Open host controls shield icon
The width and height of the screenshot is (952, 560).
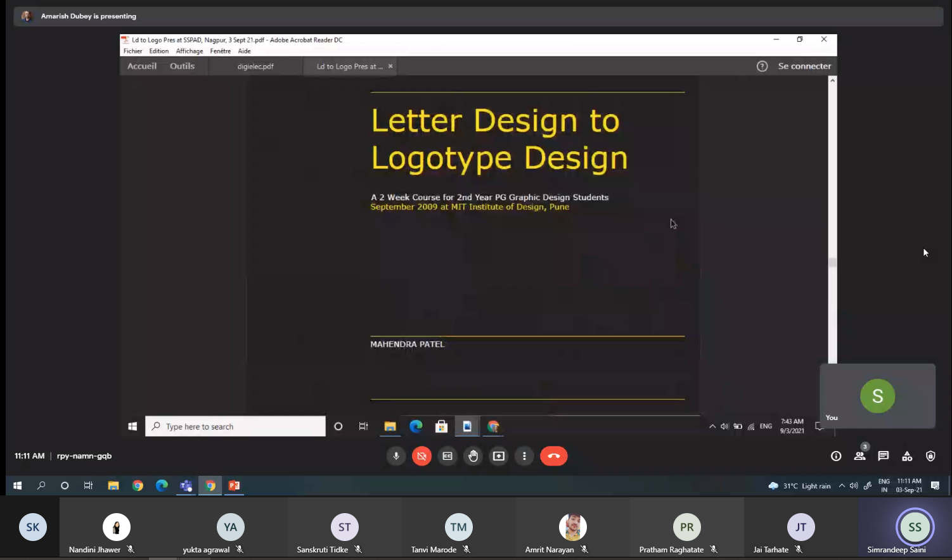coord(930,456)
